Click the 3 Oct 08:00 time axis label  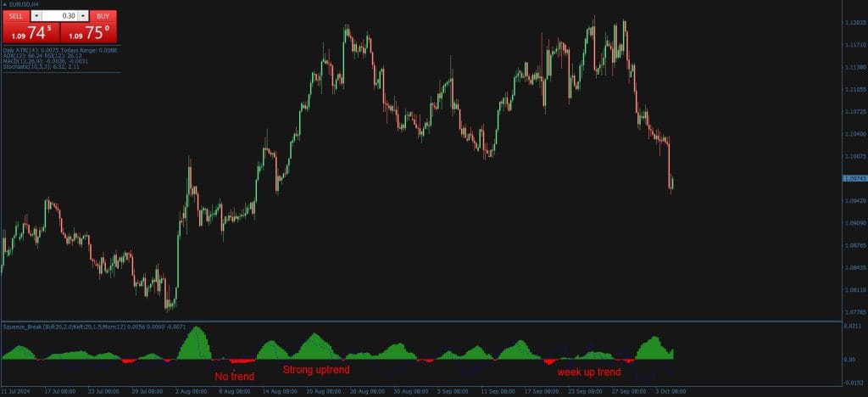[669, 392]
